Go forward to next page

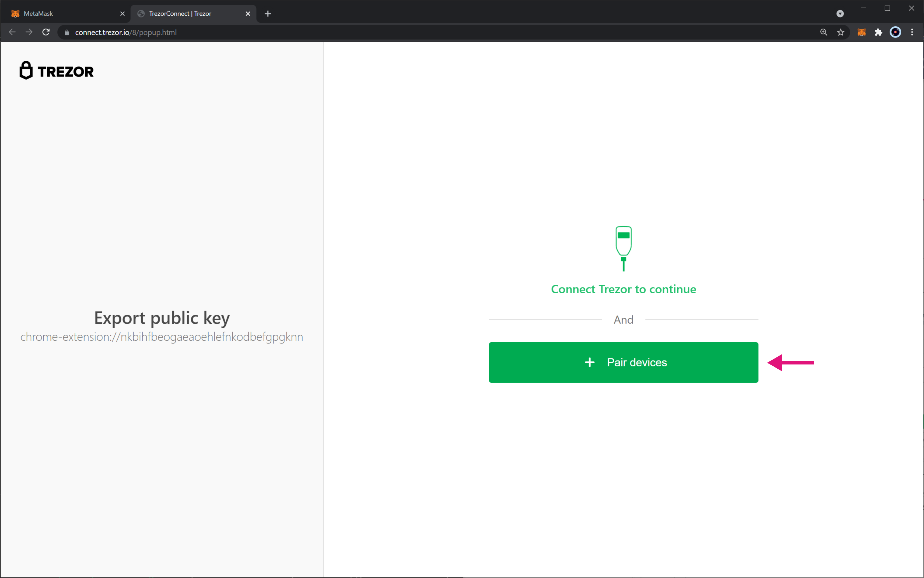29,32
